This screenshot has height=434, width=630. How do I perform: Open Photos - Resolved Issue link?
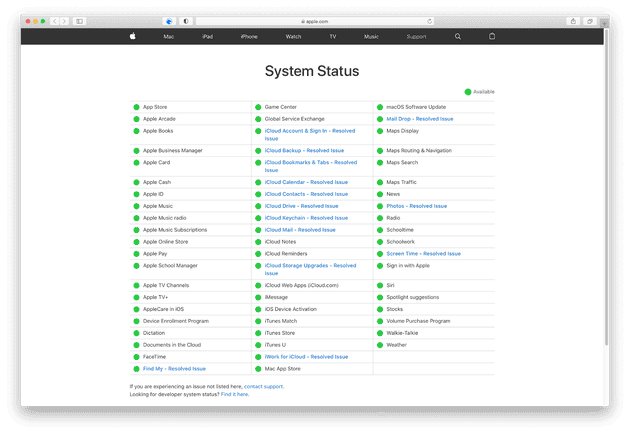click(x=417, y=206)
